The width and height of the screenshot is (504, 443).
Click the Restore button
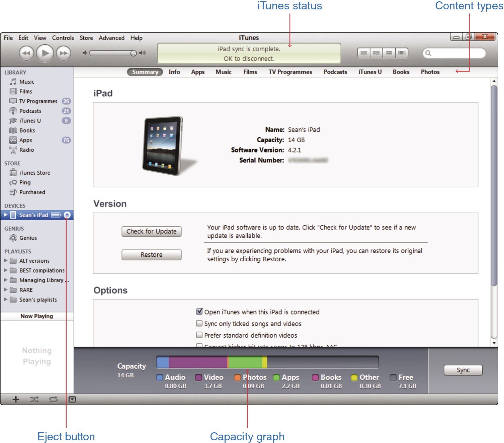pyautogui.click(x=151, y=255)
